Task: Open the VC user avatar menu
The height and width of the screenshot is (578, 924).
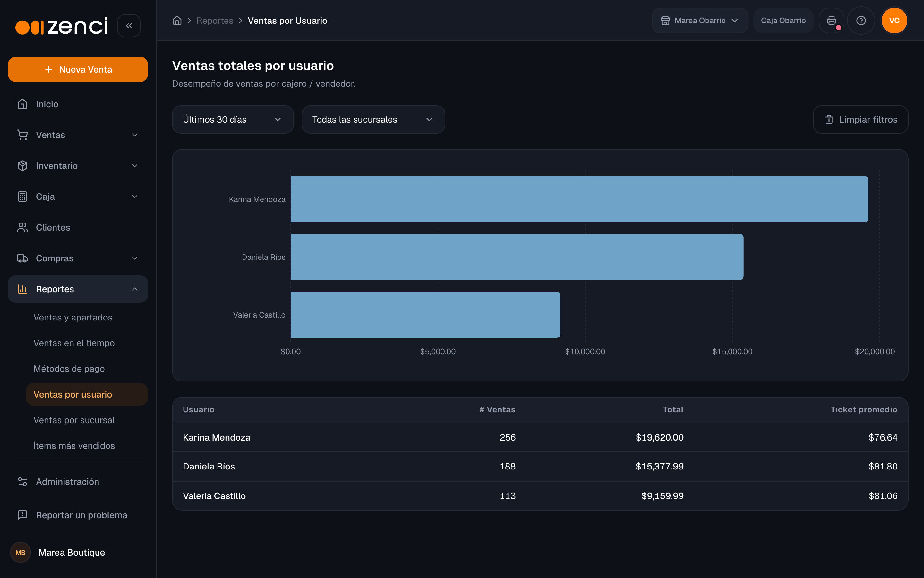Action: pos(894,21)
